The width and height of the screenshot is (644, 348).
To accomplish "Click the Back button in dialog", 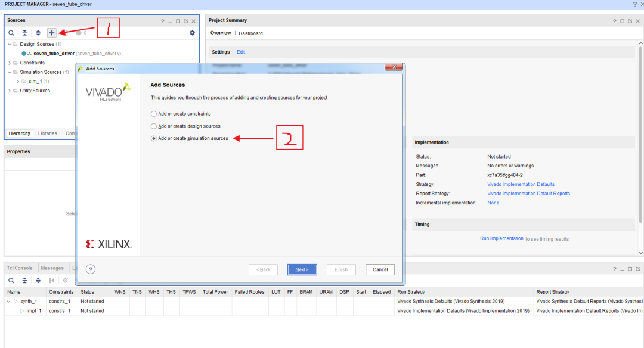I will [264, 269].
